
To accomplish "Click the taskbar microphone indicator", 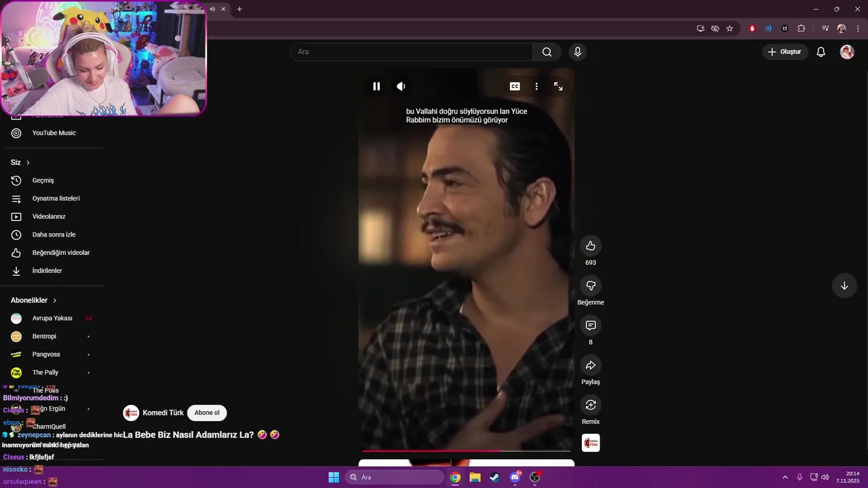I will pos(800,477).
